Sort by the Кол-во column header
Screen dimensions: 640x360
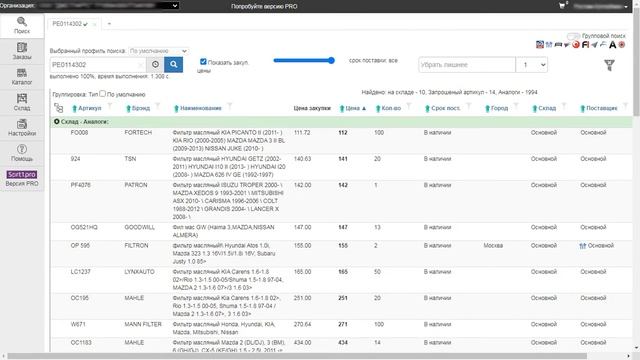point(391,108)
